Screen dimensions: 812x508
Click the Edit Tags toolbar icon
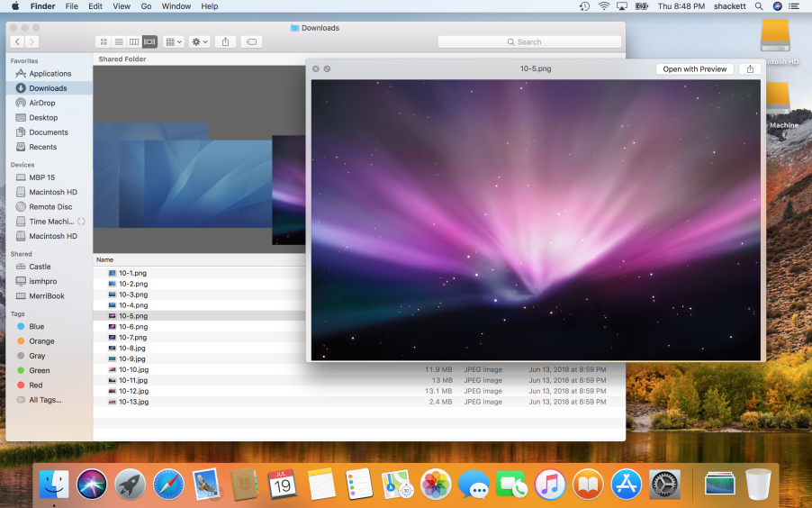click(x=252, y=41)
